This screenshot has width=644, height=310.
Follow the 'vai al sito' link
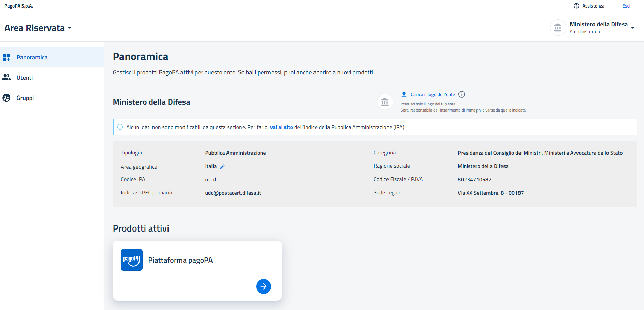point(281,127)
